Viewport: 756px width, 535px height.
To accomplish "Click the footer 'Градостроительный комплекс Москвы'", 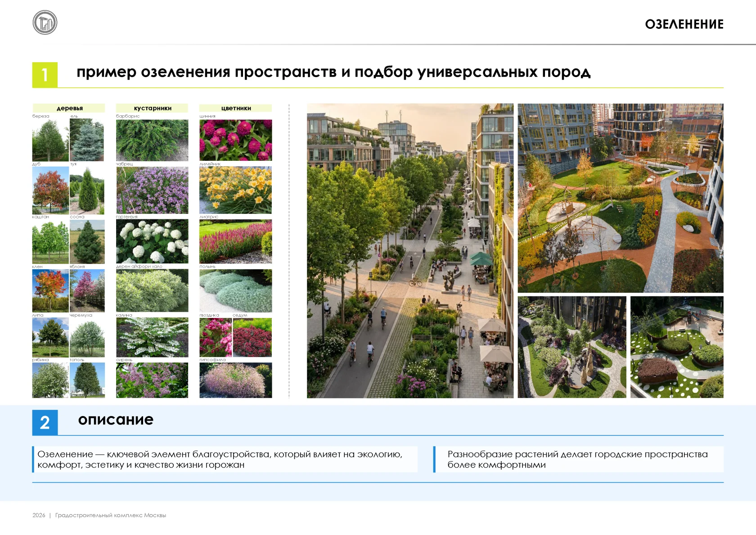I will point(111,515).
